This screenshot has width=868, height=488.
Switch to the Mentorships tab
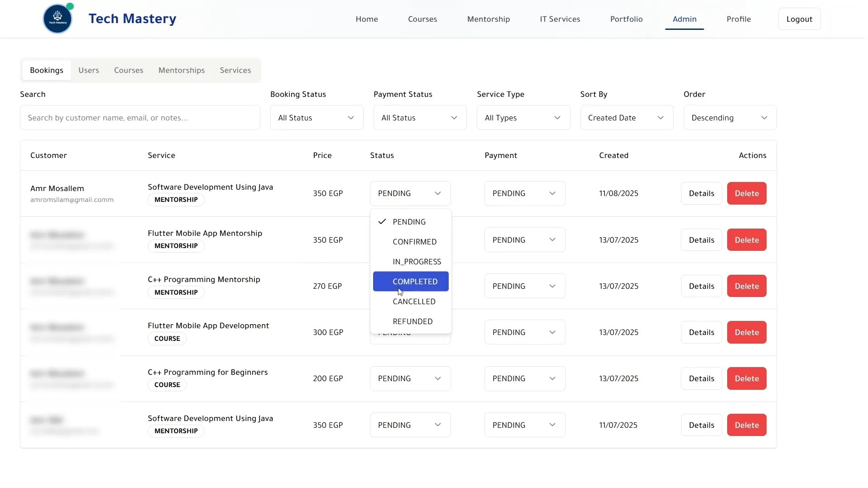tap(182, 70)
